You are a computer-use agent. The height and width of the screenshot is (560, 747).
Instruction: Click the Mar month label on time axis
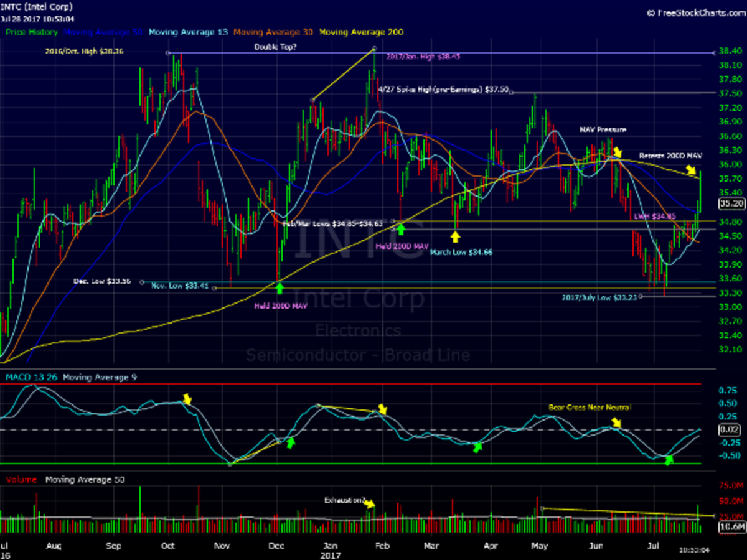pyautogui.click(x=431, y=545)
